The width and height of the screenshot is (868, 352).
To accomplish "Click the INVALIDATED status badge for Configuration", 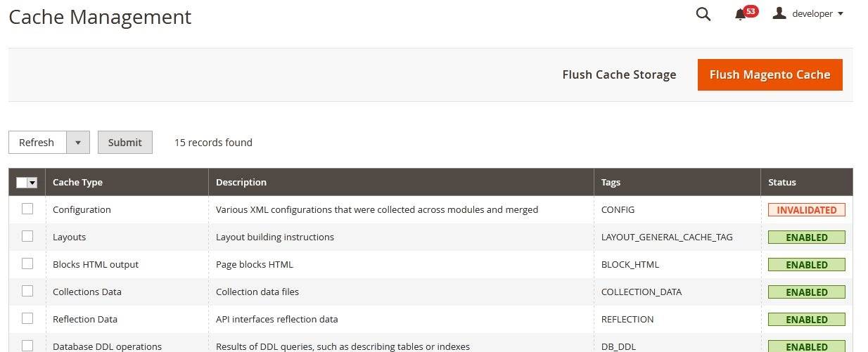I will click(806, 210).
